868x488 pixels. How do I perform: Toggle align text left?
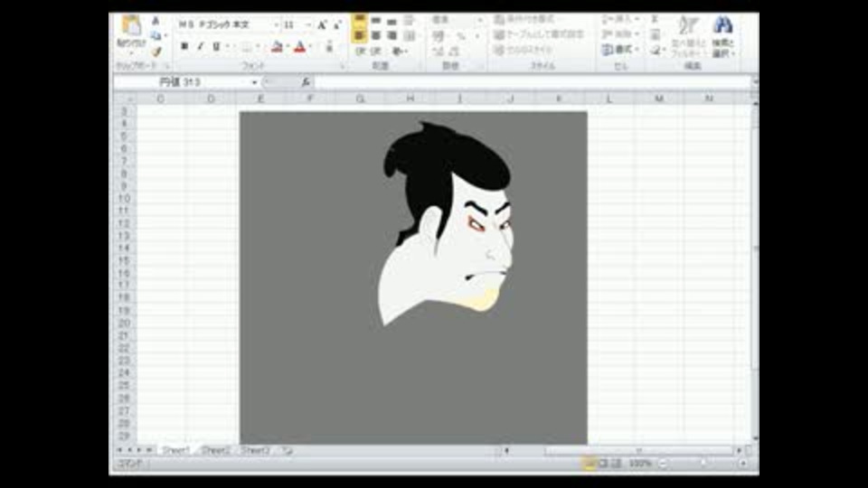[359, 36]
